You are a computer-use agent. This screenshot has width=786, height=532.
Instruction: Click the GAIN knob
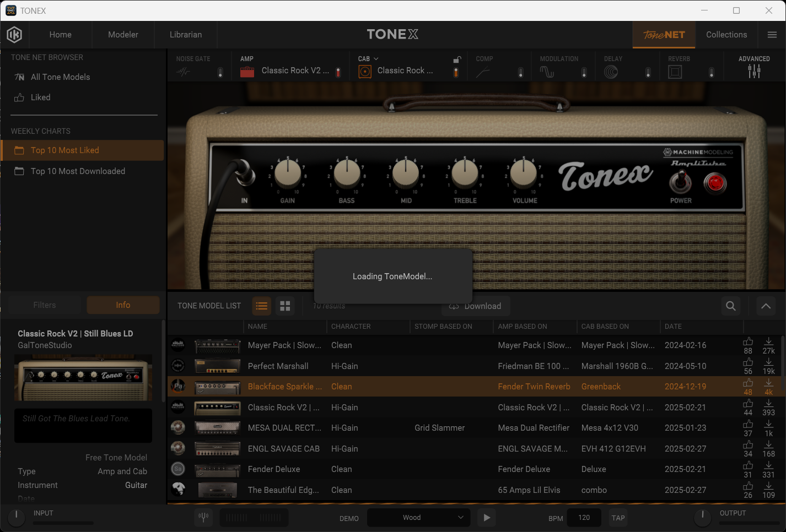click(x=288, y=172)
